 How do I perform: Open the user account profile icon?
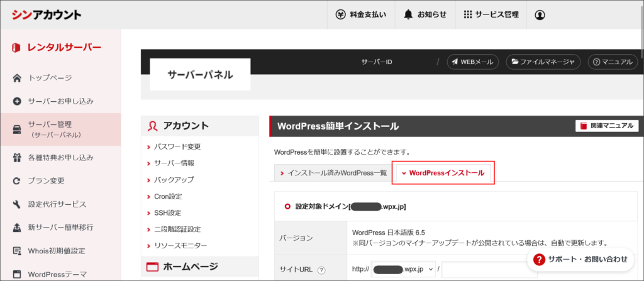[x=540, y=15]
